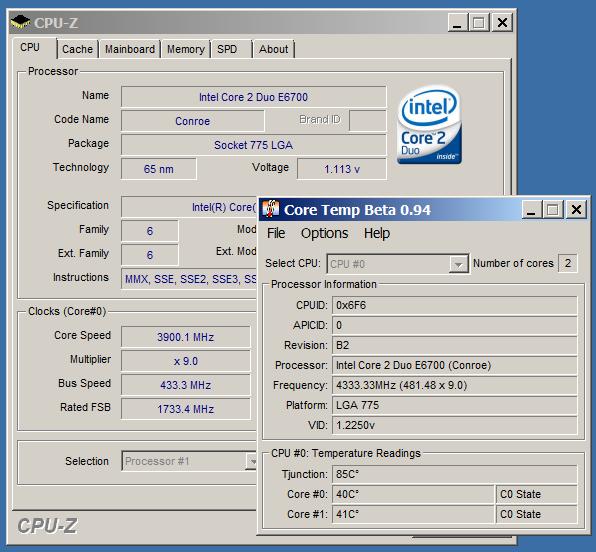Switch to the Cache tab

pyautogui.click(x=78, y=49)
